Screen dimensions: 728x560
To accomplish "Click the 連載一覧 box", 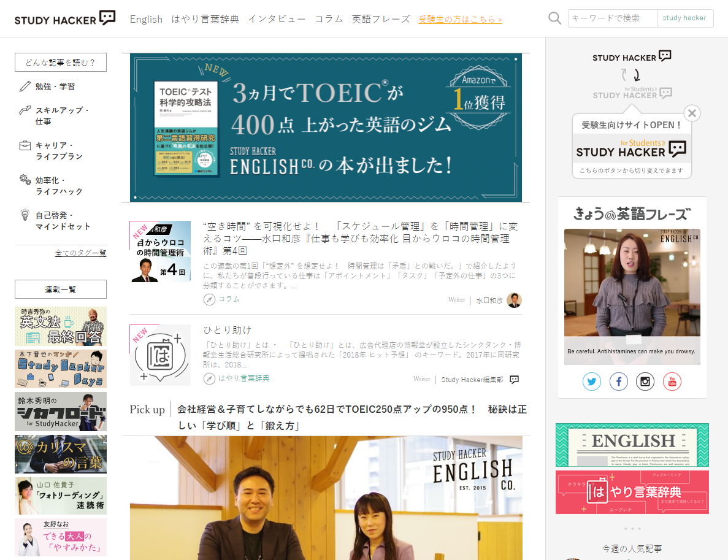I will tap(60, 290).
